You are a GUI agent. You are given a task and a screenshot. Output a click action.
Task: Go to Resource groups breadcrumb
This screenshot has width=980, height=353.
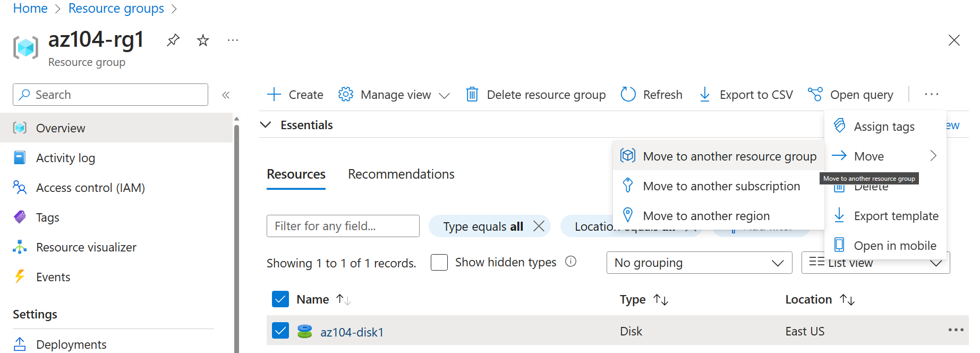(x=116, y=9)
